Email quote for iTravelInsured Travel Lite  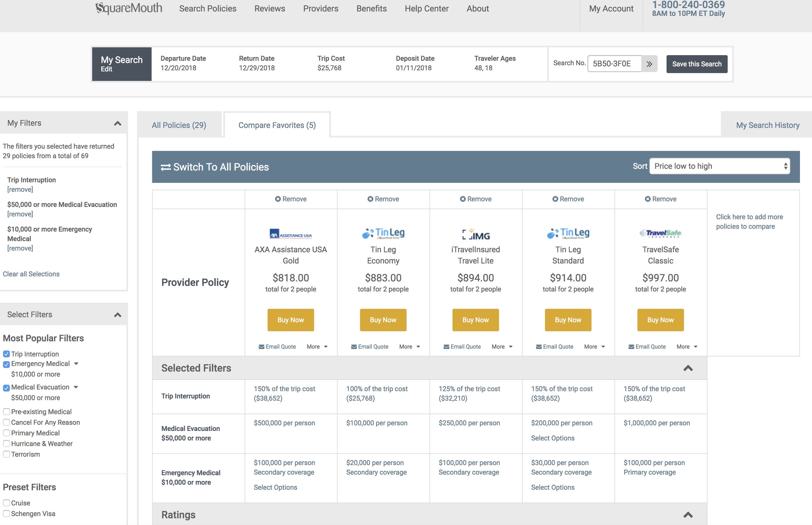pyautogui.click(x=462, y=347)
